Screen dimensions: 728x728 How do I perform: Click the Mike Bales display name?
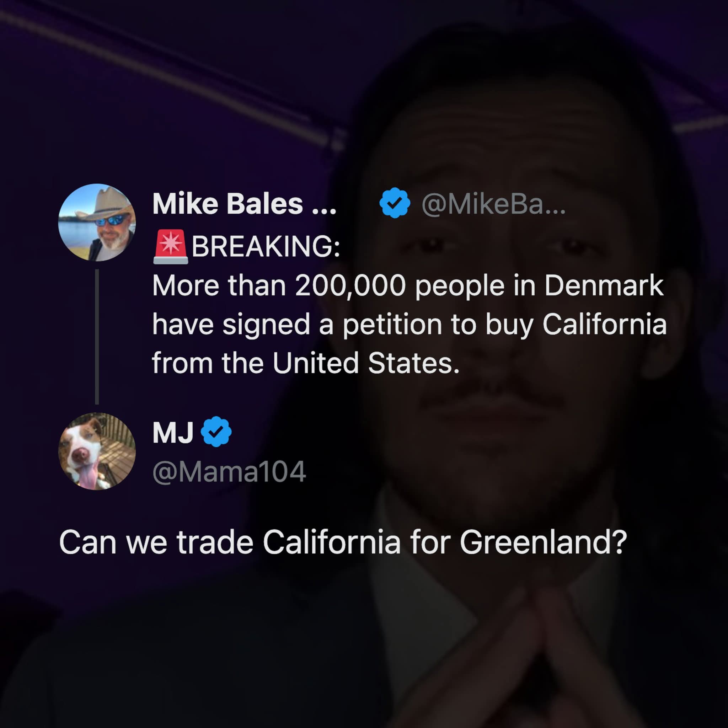coord(227,204)
